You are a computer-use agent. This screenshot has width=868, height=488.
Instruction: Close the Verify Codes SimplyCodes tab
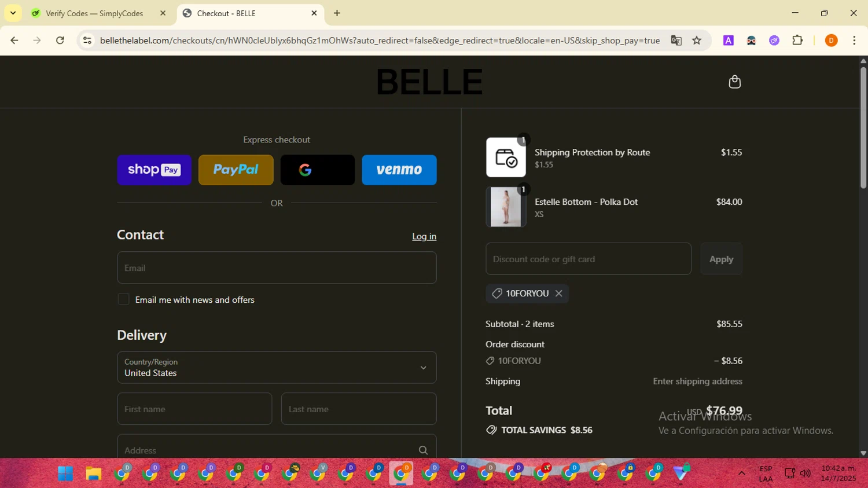pyautogui.click(x=163, y=13)
